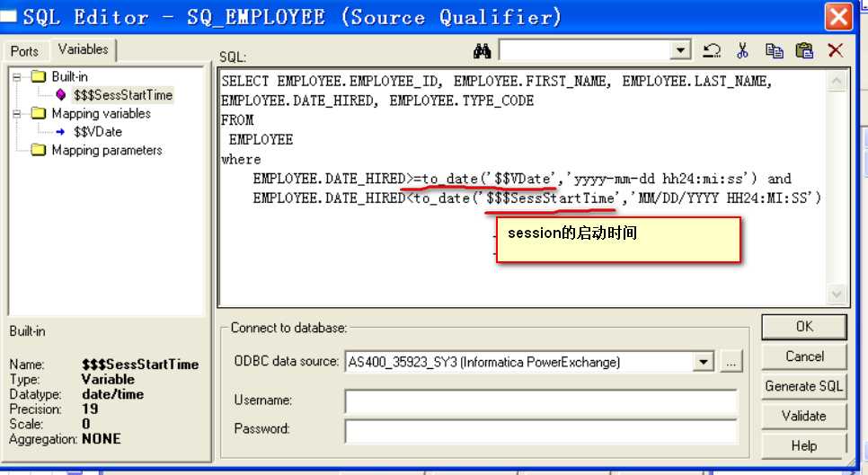Click the paste clipboard icon
The image size is (868, 475).
click(804, 51)
